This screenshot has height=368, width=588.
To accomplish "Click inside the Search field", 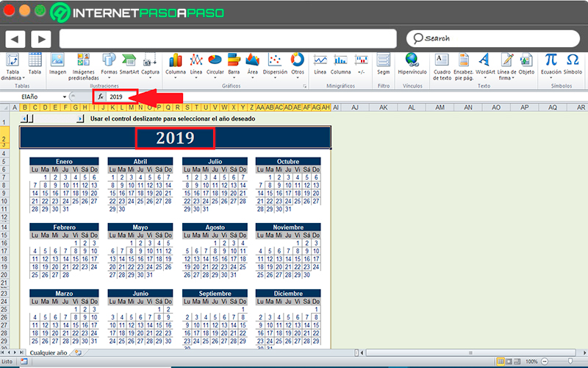I will tap(493, 38).
